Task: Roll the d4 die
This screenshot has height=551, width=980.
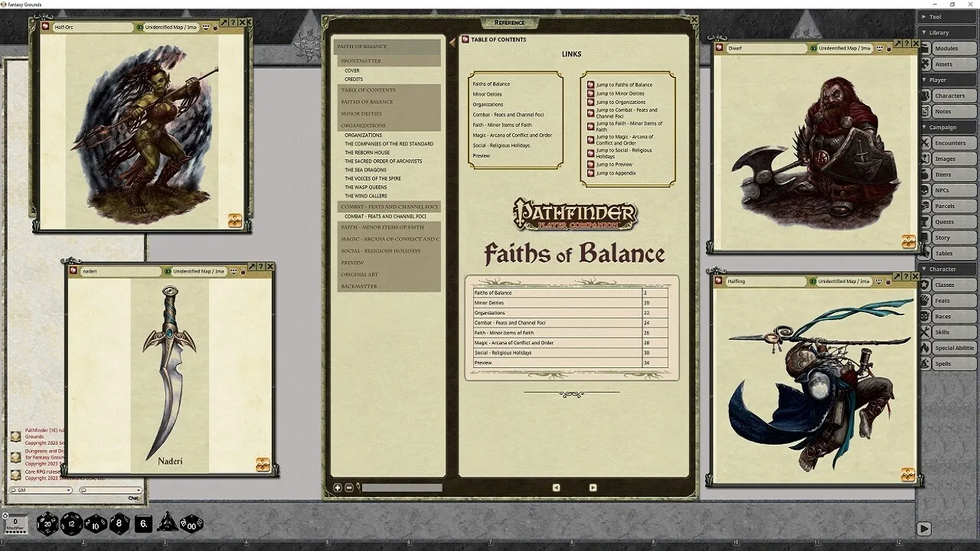Action: (167, 523)
